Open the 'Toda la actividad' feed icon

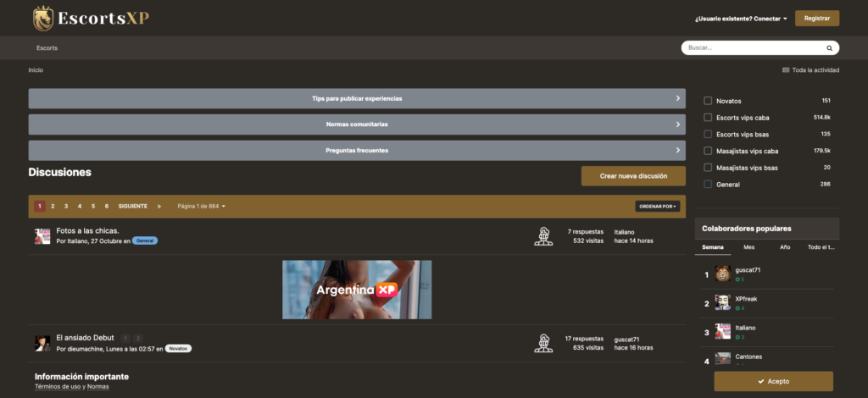[x=786, y=70]
